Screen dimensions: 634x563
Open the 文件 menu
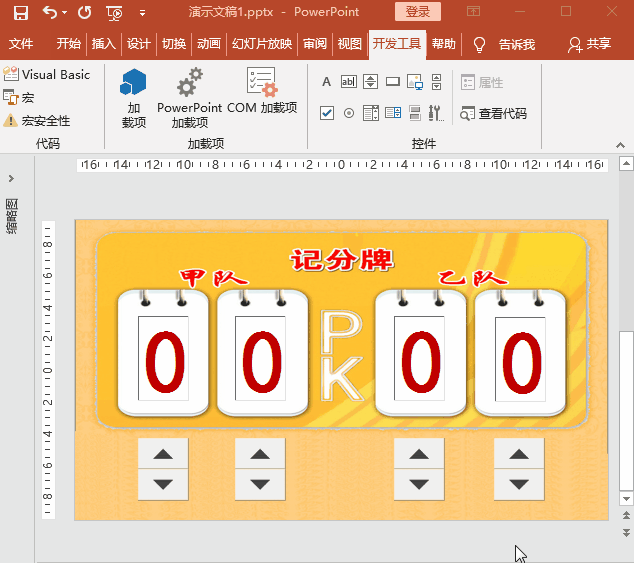(21, 43)
